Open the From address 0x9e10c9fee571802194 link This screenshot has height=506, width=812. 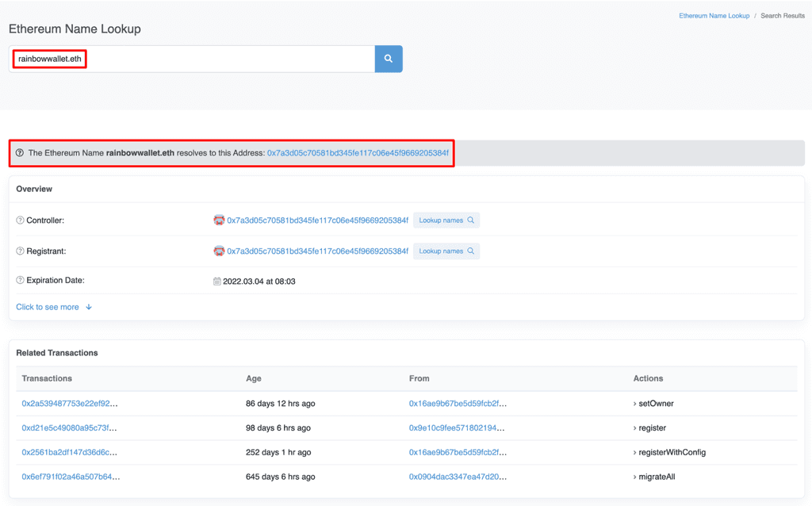[457, 427]
